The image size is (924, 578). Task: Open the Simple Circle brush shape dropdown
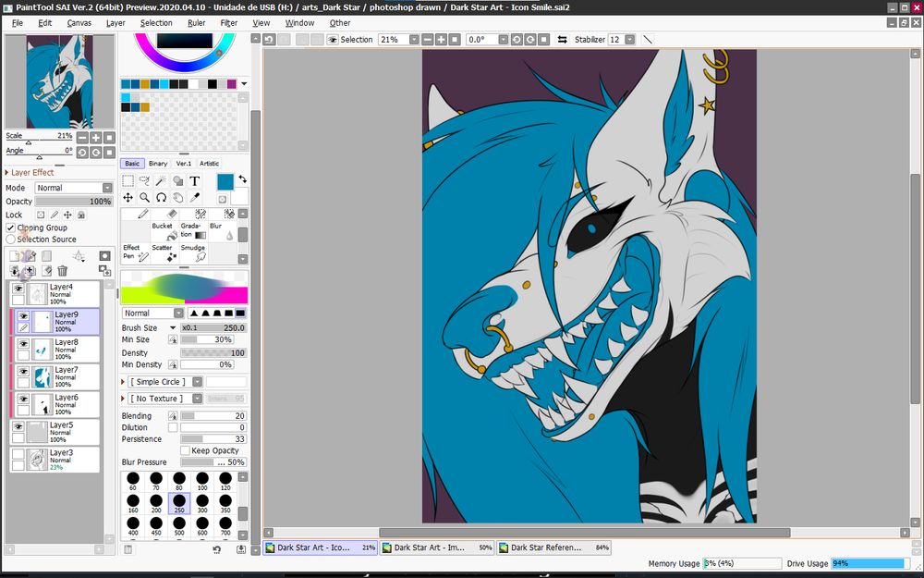[x=197, y=382]
